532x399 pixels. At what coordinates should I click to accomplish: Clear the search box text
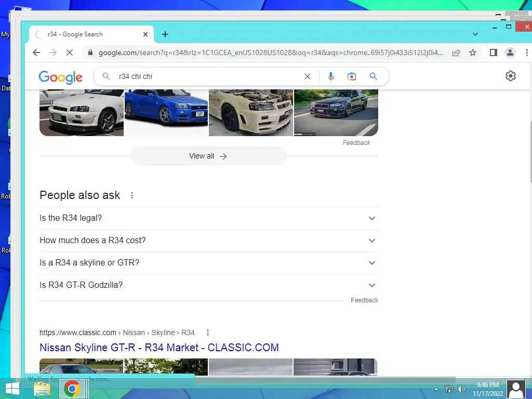click(x=308, y=77)
